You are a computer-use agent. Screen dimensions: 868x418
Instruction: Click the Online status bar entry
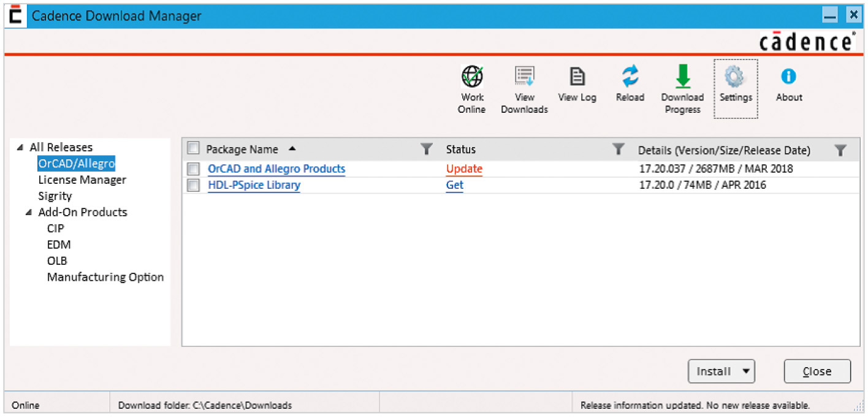tap(25, 405)
